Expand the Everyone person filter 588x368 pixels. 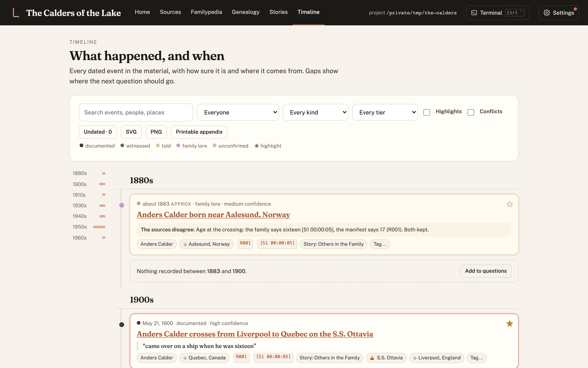pyautogui.click(x=238, y=112)
